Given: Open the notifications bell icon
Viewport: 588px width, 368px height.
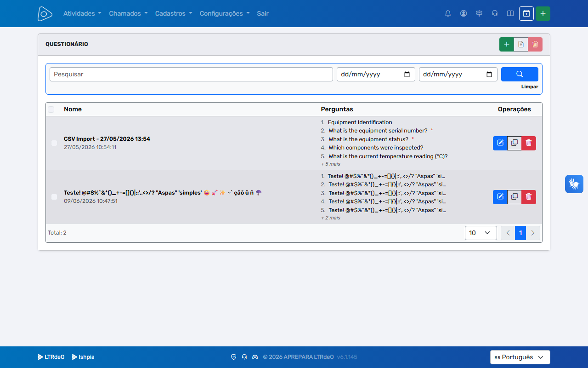Looking at the screenshot, I should click(448, 13).
